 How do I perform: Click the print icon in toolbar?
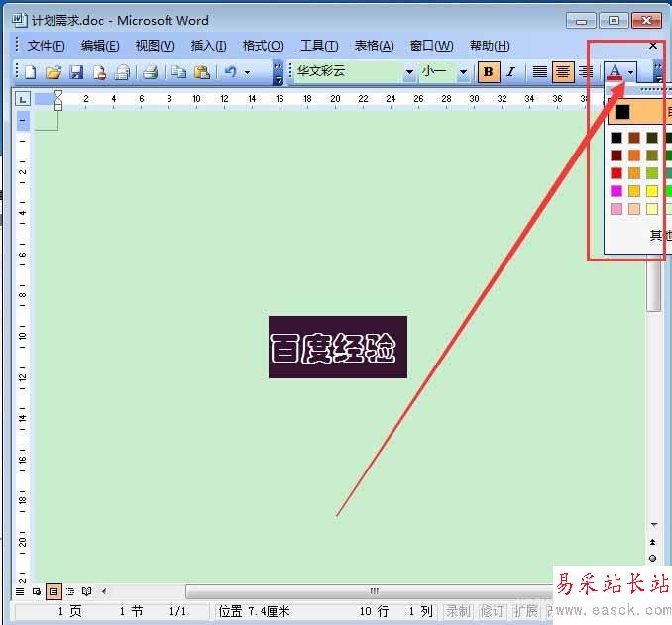tap(151, 72)
